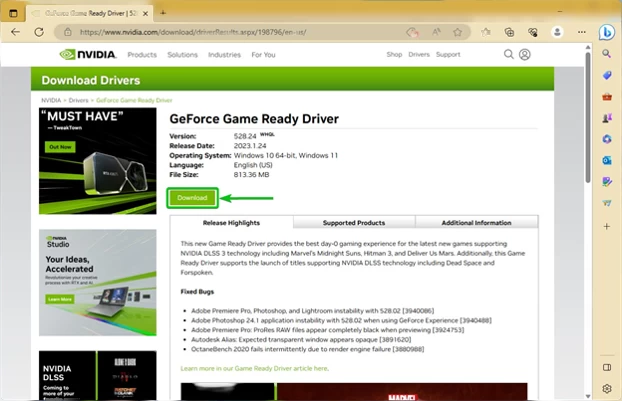Click Out Now on MUST HAVE banner
The image size is (622, 401).
tap(60, 147)
